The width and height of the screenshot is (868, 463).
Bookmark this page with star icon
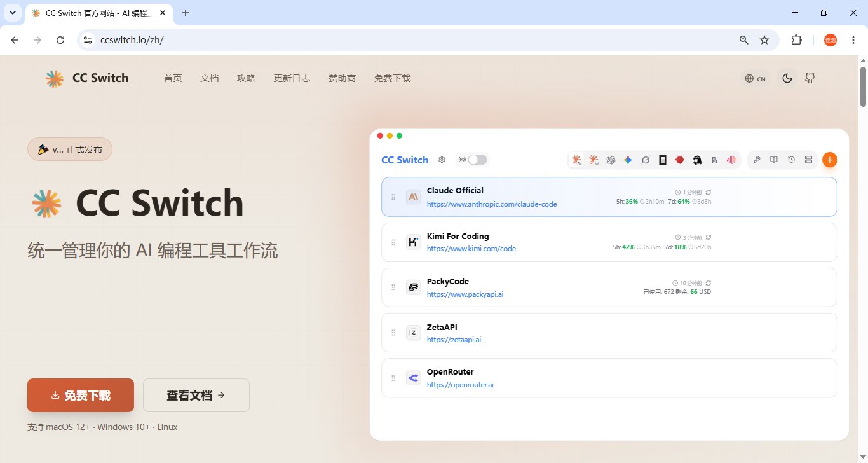coord(764,40)
